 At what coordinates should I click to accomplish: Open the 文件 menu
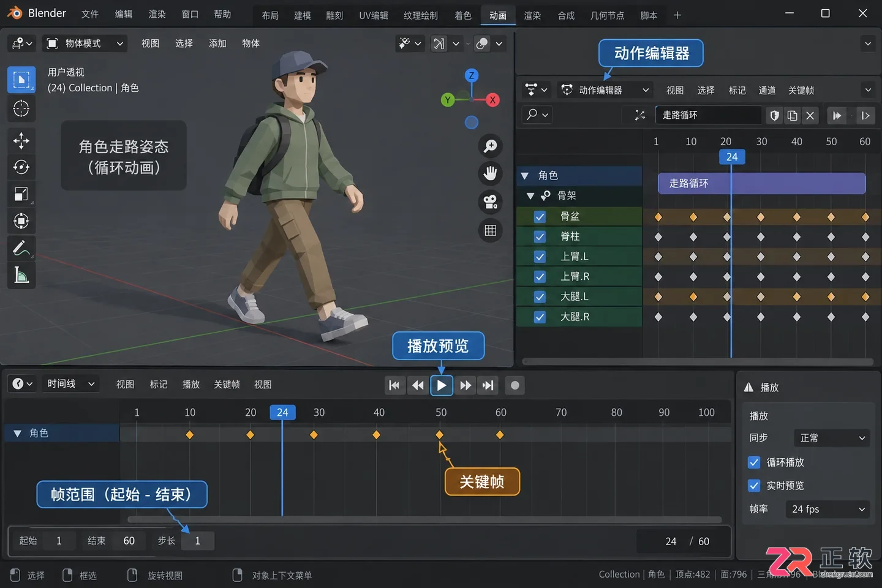(x=90, y=14)
